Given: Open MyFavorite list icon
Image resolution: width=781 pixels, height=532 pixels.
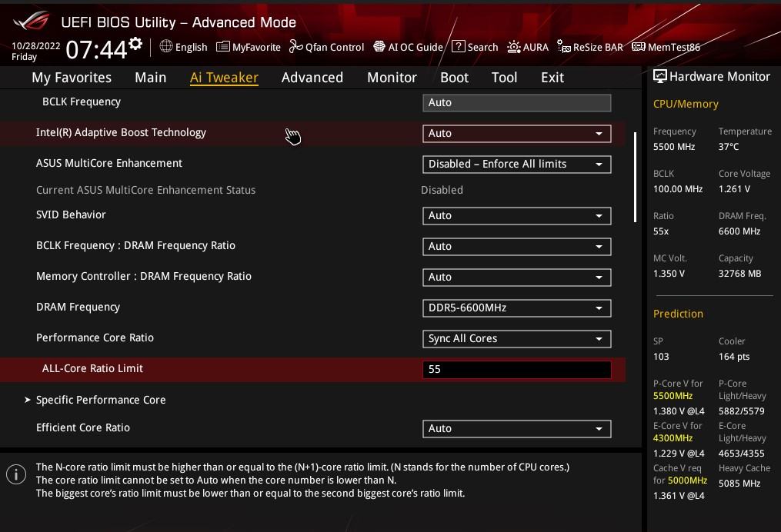Looking at the screenshot, I should 222,47.
